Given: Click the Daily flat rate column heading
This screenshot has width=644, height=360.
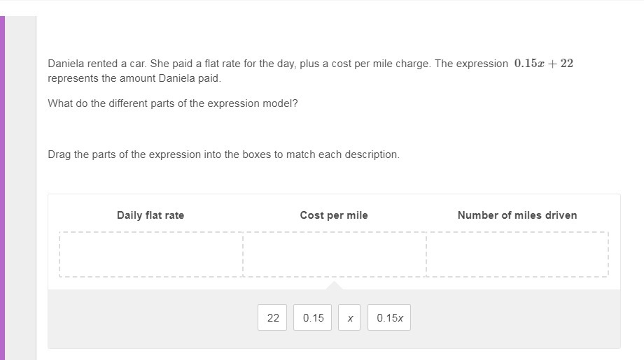Looking at the screenshot, I should (150, 215).
